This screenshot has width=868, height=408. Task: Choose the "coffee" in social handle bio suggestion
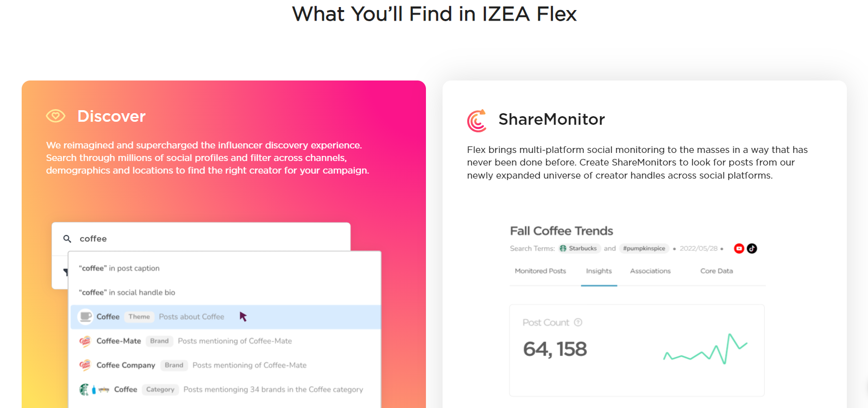127,292
